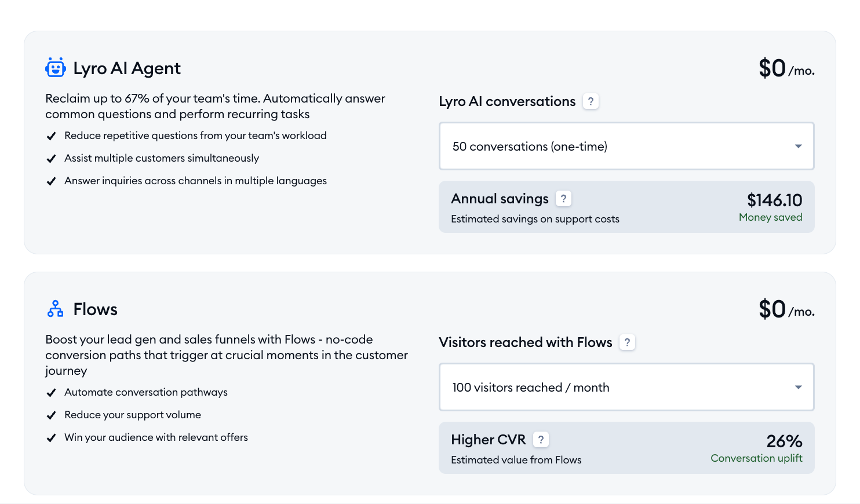Click the $146.10 annual savings amount
The width and height of the screenshot is (860, 504).
[775, 200]
